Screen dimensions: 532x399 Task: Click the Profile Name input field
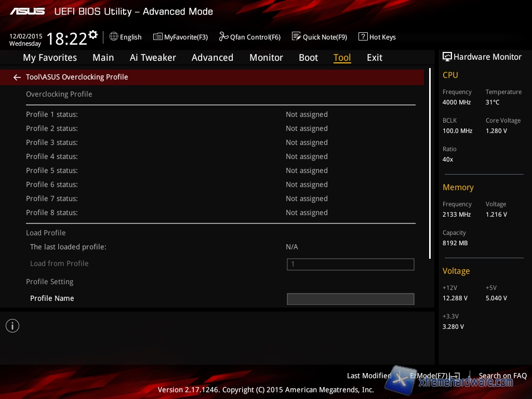coord(350,299)
